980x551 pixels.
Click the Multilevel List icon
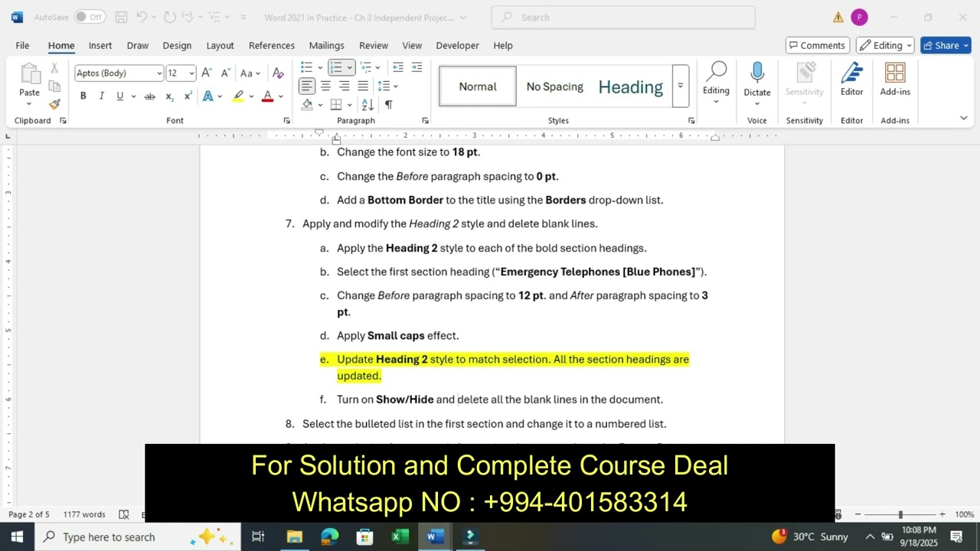(x=366, y=67)
